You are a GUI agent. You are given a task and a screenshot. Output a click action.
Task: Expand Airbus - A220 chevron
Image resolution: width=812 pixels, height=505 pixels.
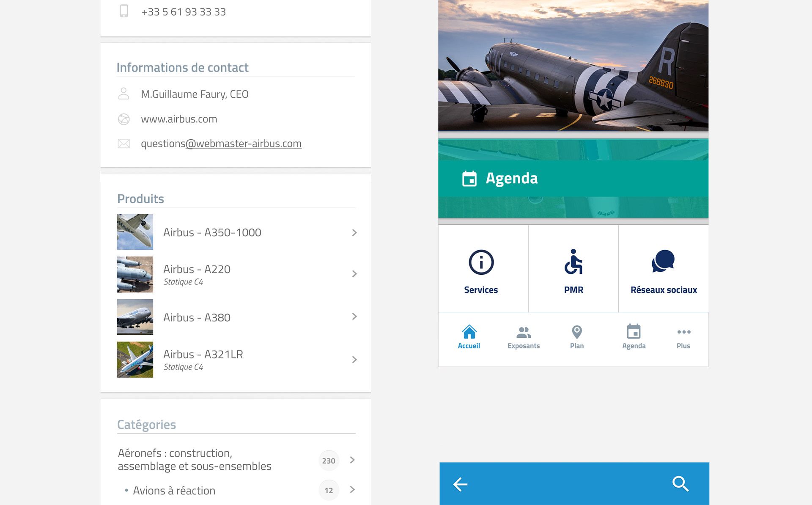pyautogui.click(x=354, y=274)
